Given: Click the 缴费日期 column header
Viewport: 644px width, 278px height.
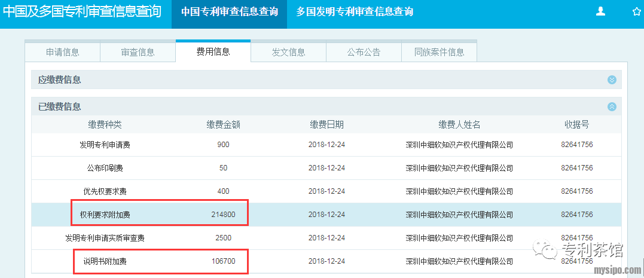Looking at the screenshot, I should click(x=326, y=124).
